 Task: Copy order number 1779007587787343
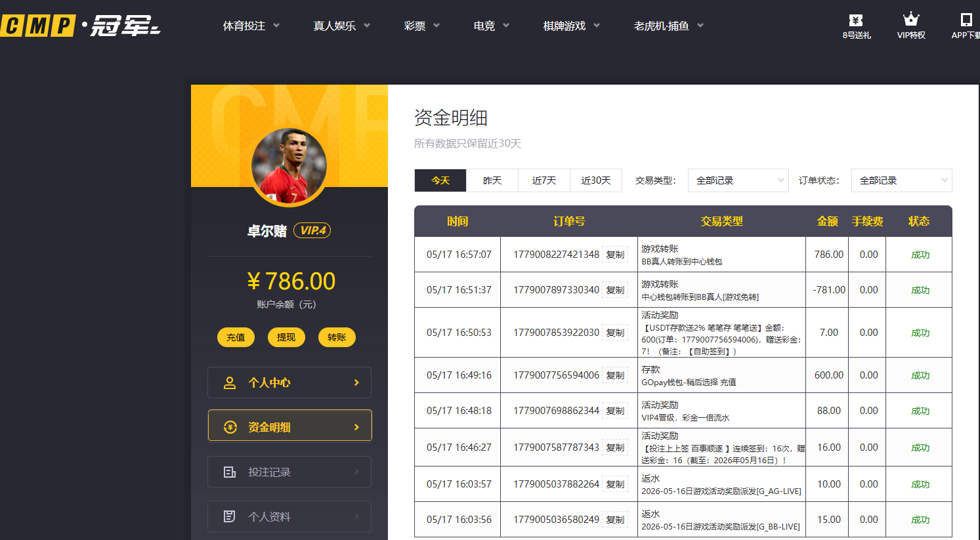(x=615, y=447)
